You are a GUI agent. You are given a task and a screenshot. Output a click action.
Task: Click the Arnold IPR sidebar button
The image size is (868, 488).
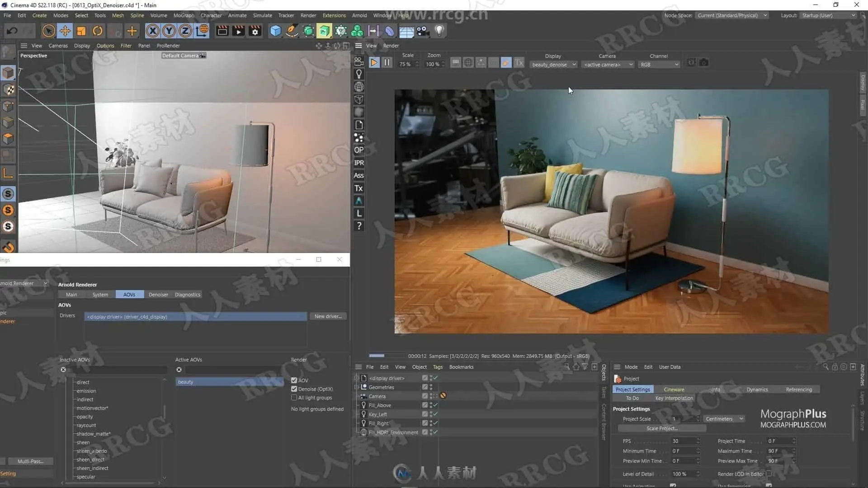tap(359, 163)
